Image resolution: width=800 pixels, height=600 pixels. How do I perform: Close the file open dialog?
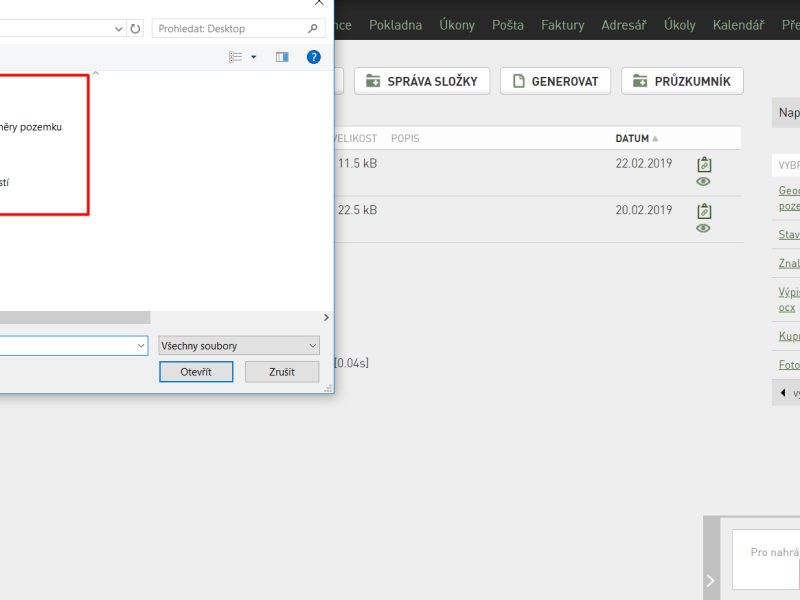[319, 3]
